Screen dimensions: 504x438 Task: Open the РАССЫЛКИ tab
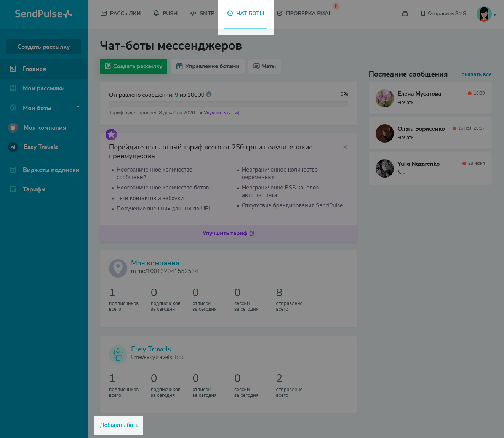tap(120, 13)
